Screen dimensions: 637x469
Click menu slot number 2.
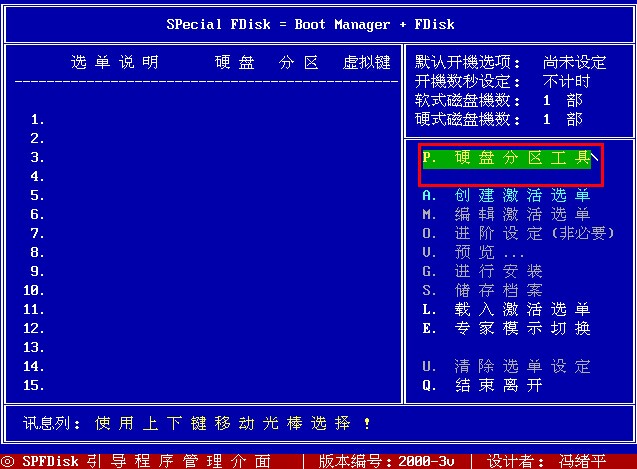(37, 139)
